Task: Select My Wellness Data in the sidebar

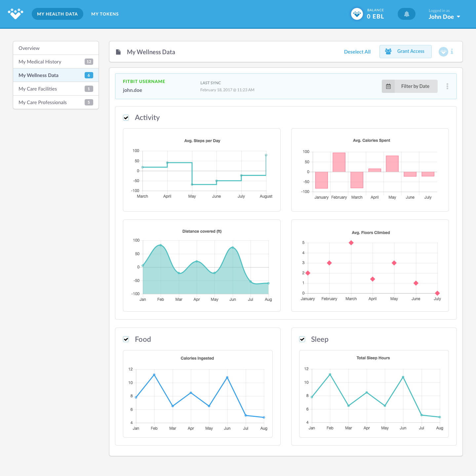Action: coord(56,75)
